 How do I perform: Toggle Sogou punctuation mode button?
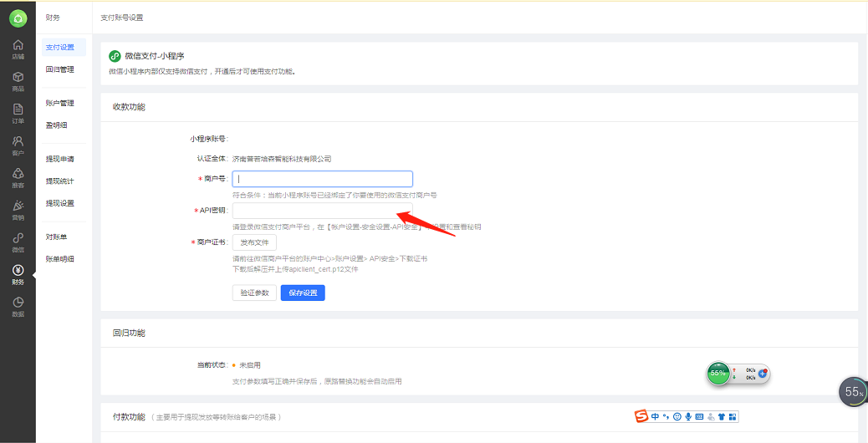coord(666,416)
